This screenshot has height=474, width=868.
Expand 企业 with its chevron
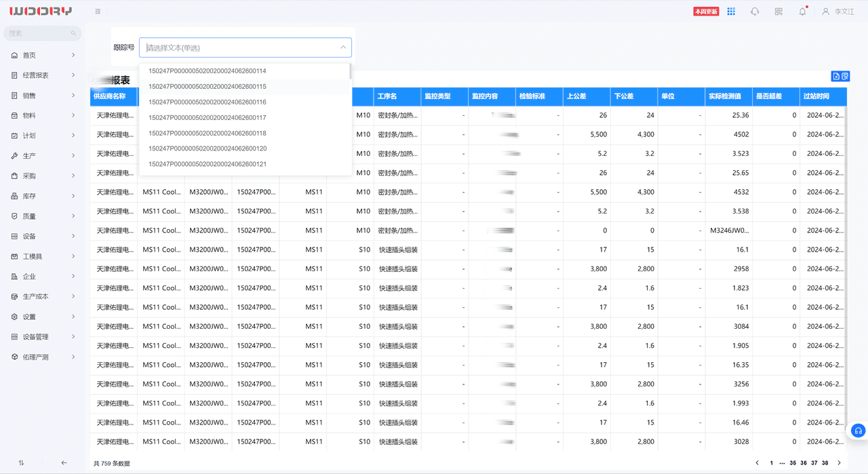73,277
